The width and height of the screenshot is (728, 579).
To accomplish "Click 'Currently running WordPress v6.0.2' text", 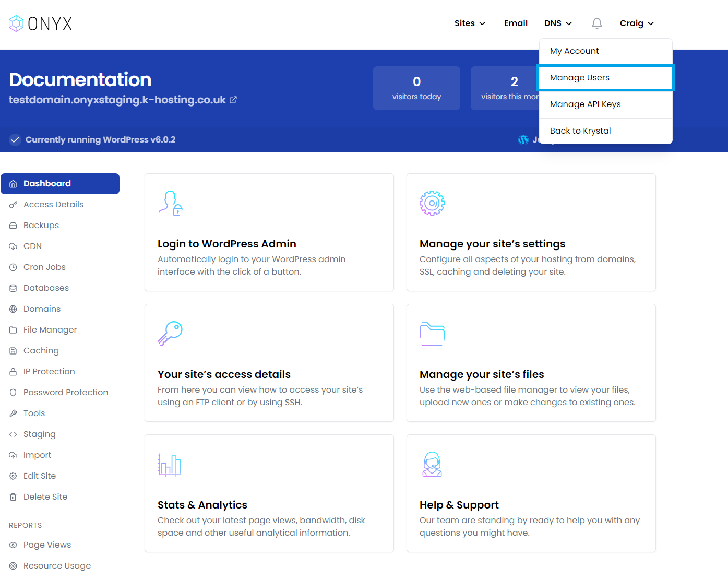I will click(x=100, y=139).
